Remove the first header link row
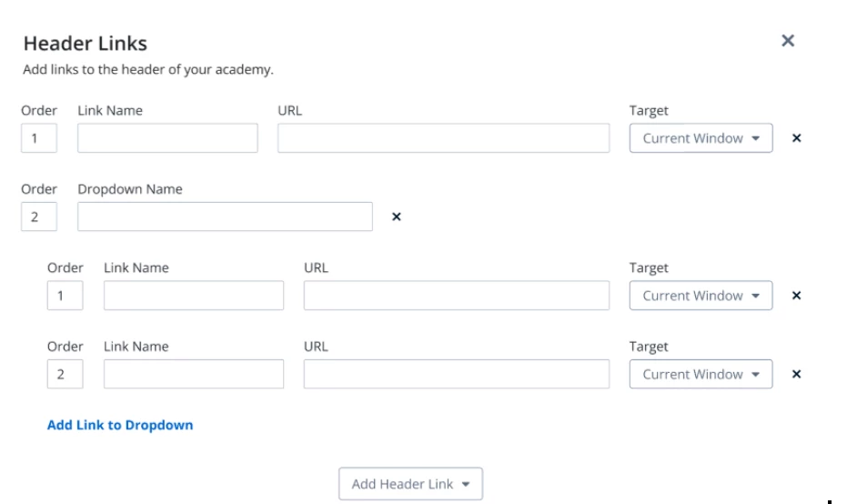Screen dimensions: 857x504 pyautogui.click(x=796, y=138)
